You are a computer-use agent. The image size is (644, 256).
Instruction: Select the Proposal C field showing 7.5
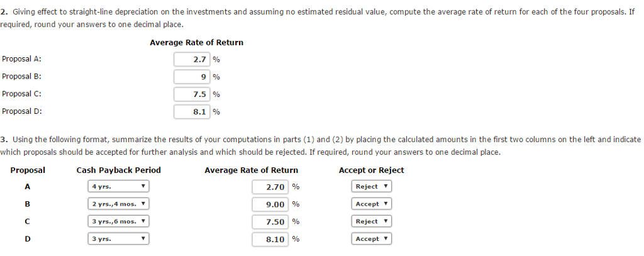(x=192, y=94)
